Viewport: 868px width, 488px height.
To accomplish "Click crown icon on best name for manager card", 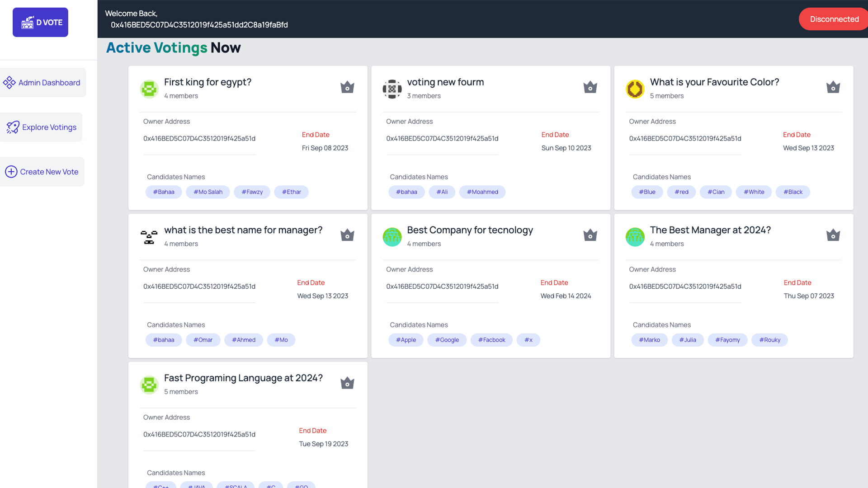I will click(347, 235).
